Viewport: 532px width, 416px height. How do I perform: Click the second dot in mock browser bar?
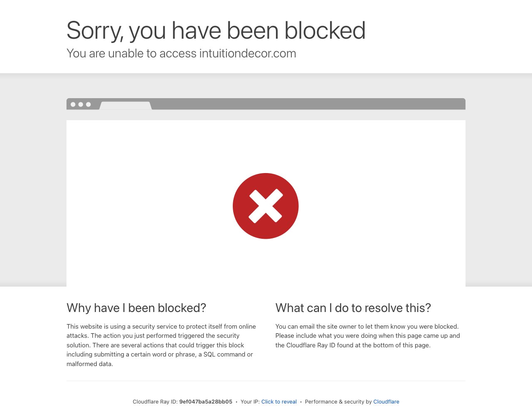(x=81, y=104)
